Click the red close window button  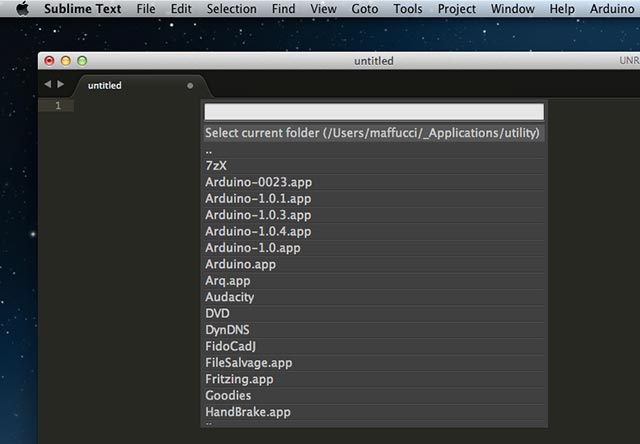pos(49,61)
